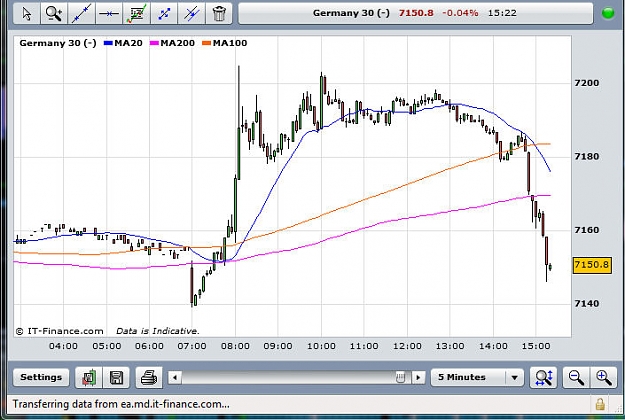Click the MA200 legend entry
This screenshot has height=420, width=625.
(x=172, y=43)
